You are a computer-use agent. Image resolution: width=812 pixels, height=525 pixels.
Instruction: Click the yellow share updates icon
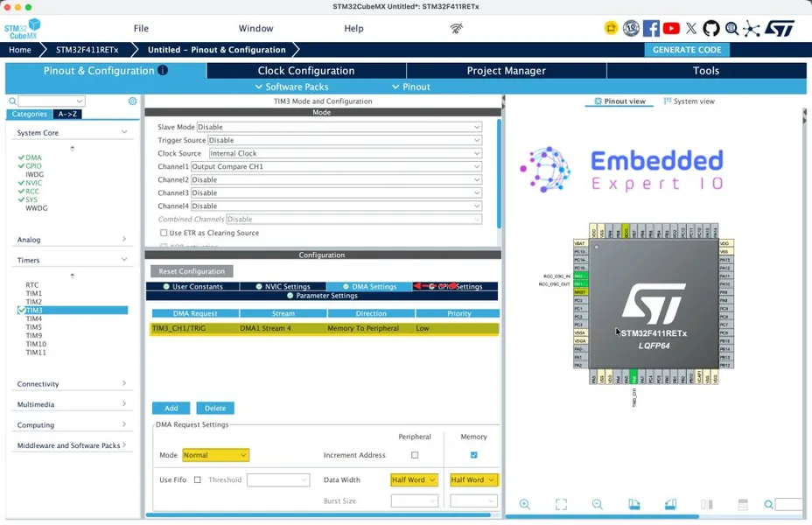[611, 28]
